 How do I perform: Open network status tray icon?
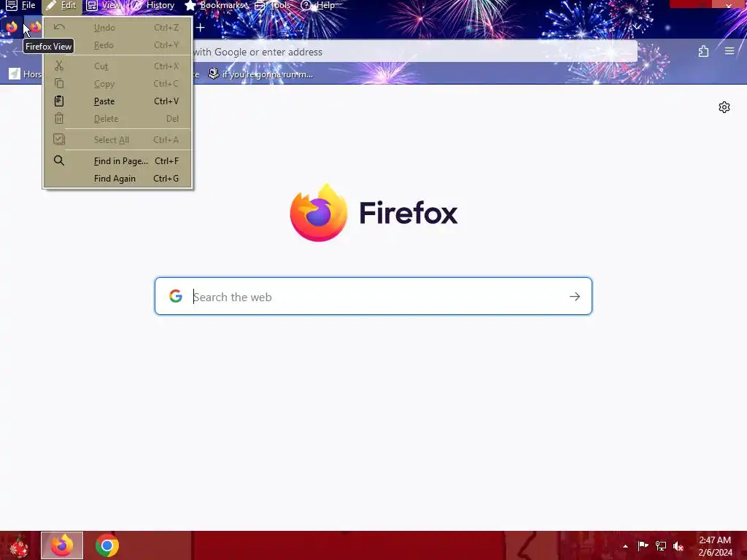(x=661, y=545)
